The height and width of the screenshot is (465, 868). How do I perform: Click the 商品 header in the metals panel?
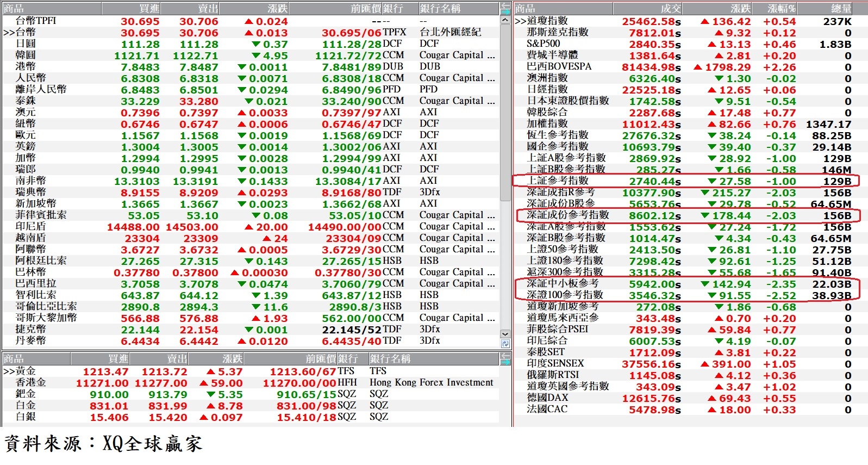pos(36,359)
